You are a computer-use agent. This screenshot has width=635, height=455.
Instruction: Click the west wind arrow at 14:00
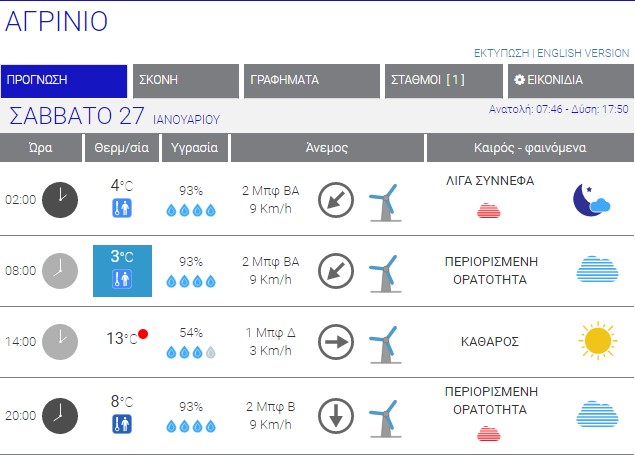coord(336,342)
